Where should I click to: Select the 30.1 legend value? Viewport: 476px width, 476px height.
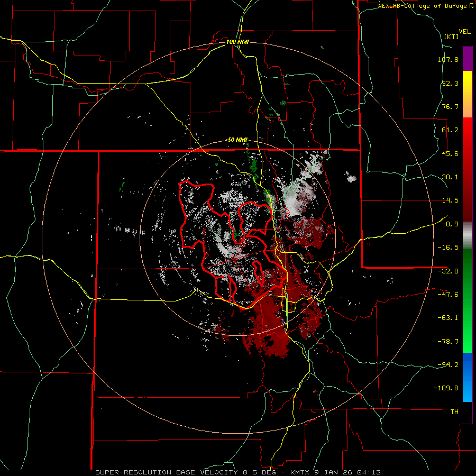point(450,177)
